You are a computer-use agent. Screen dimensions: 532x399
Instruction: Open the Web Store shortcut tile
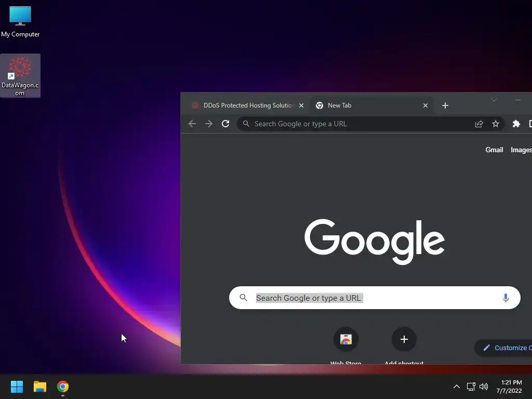coord(345,345)
